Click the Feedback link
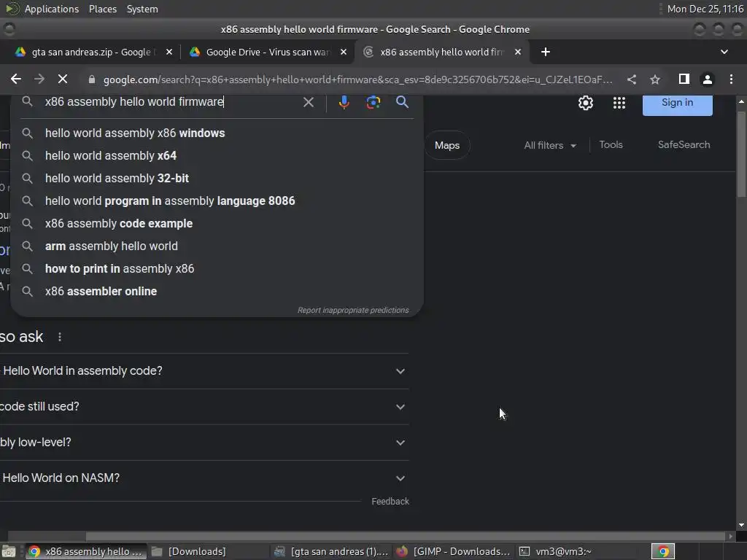 tap(390, 502)
